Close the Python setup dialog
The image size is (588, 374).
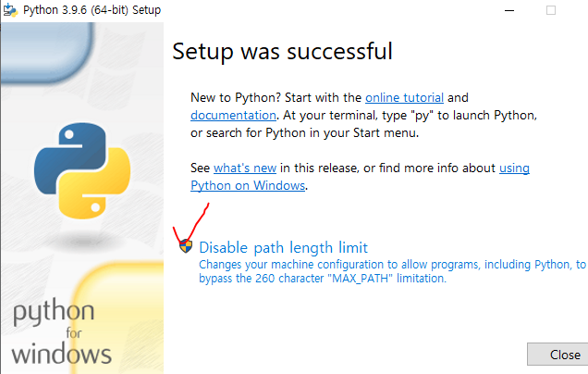coord(557,355)
